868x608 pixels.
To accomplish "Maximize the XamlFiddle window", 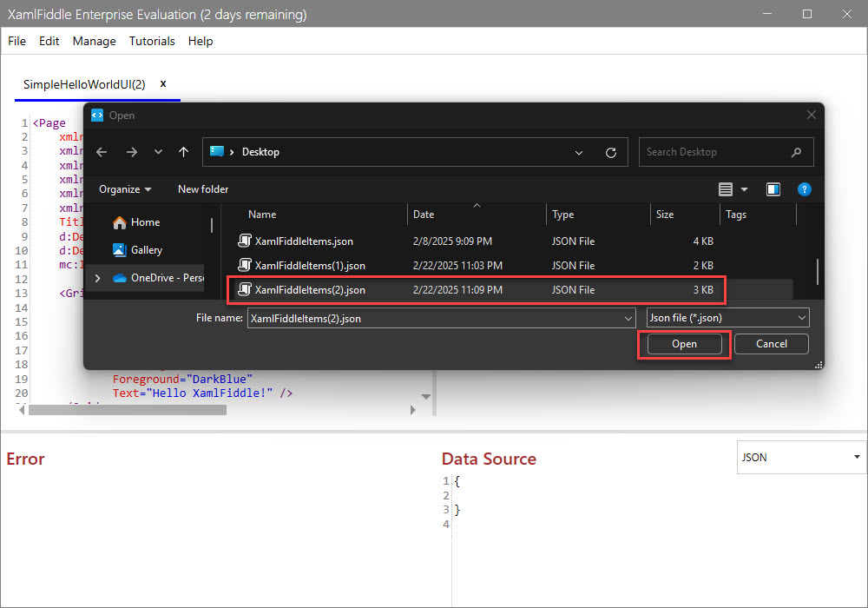I will click(x=807, y=14).
